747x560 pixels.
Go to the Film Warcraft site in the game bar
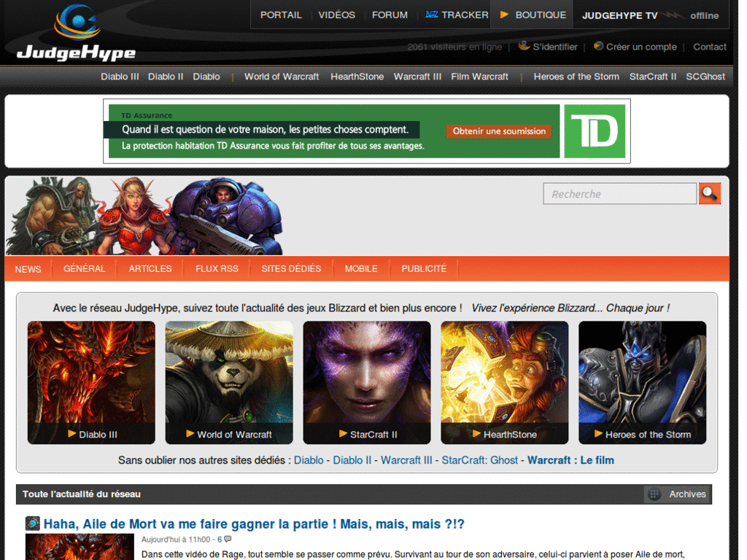pos(479,77)
